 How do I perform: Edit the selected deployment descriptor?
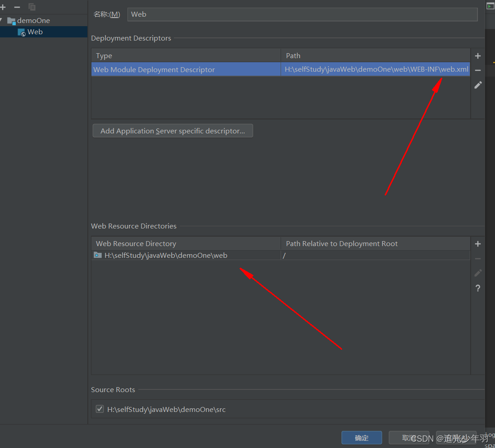[477, 85]
